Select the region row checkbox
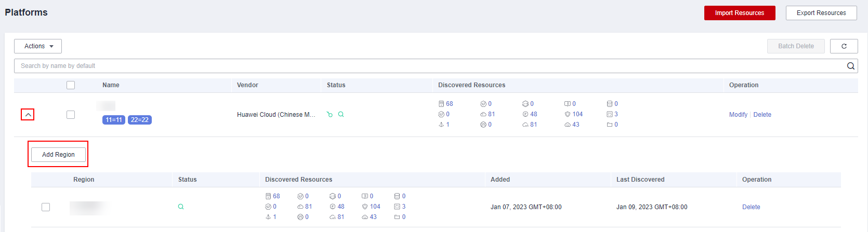Viewport: 868px width, 232px height. tap(46, 207)
